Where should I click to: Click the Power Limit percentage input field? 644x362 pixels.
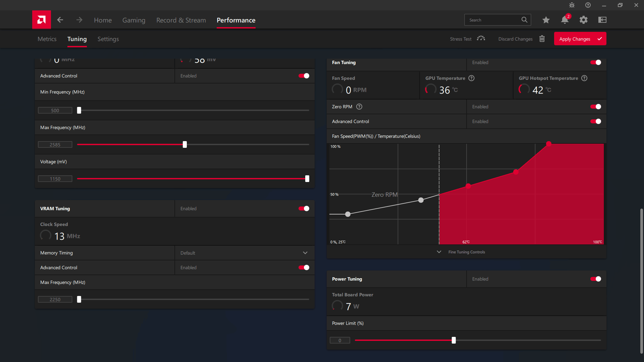[340, 340]
